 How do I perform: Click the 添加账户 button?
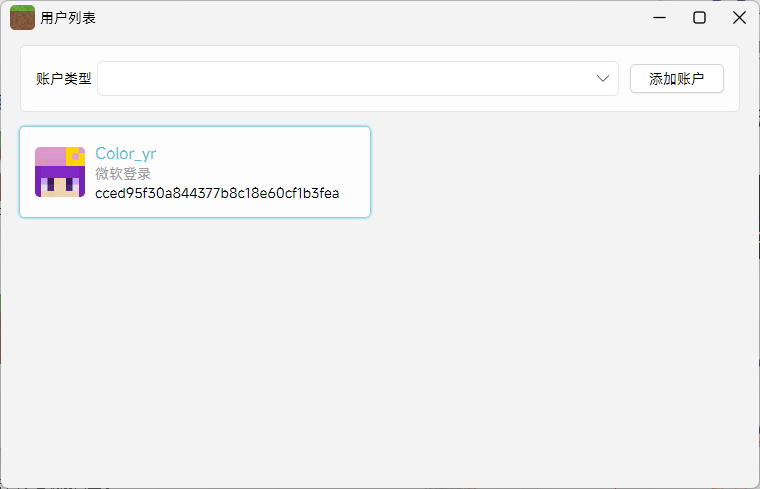(x=676, y=79)
